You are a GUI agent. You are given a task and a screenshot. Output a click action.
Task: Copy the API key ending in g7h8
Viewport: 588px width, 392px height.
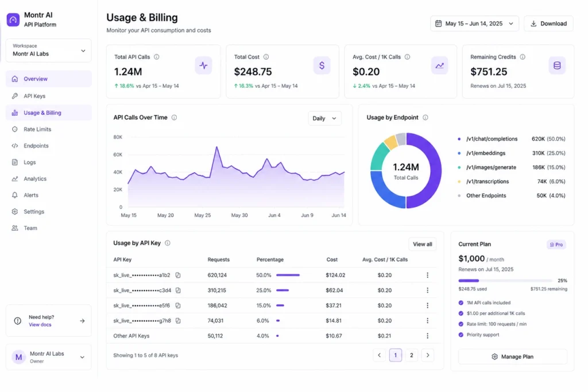(178, 321)
